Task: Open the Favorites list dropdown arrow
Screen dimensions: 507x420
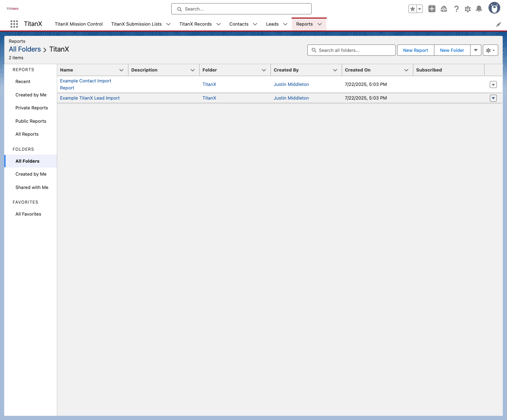Action: (420, 9)
